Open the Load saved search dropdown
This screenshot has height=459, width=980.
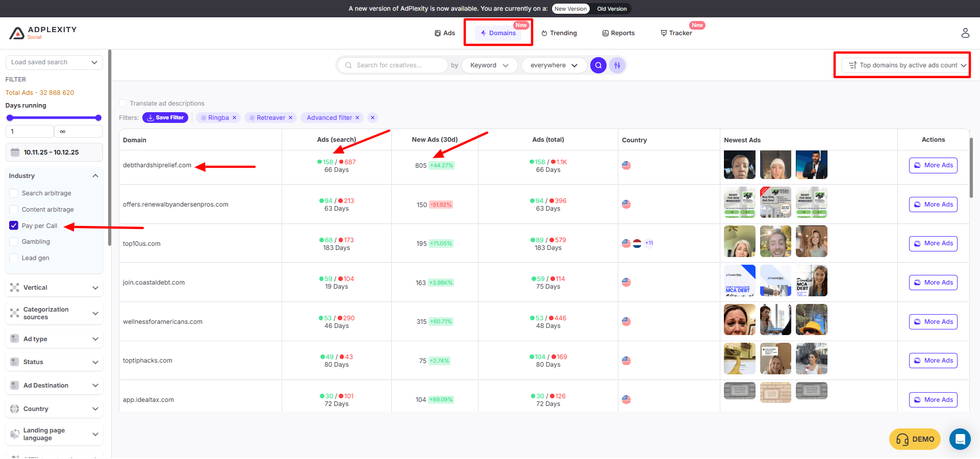tap(54, 62)
